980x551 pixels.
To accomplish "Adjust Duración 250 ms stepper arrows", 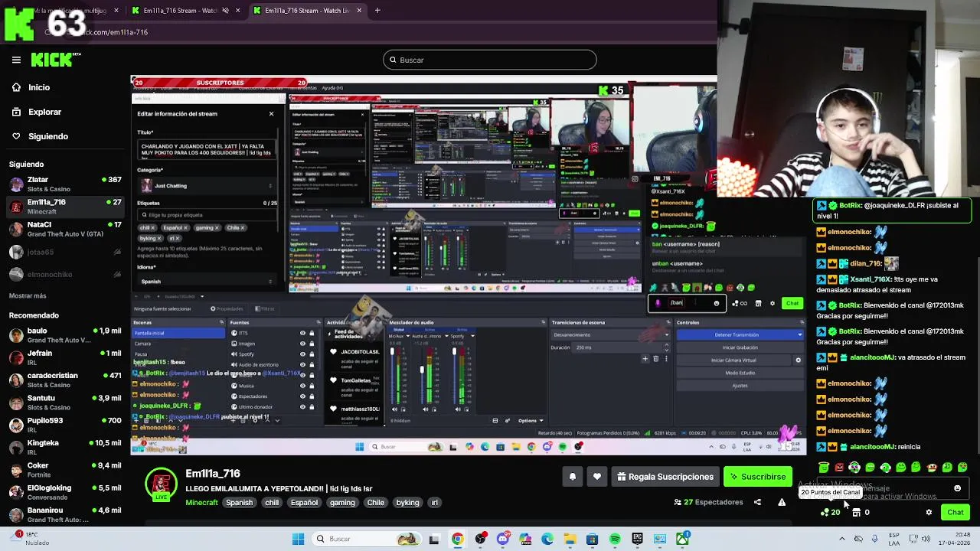I will (x=666, y=347).
